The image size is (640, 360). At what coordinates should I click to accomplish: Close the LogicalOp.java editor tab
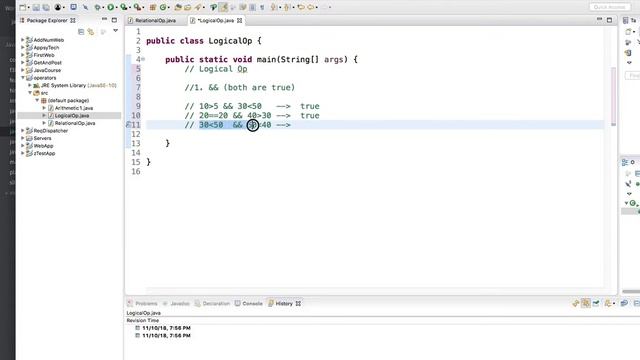tap(240, 20)
